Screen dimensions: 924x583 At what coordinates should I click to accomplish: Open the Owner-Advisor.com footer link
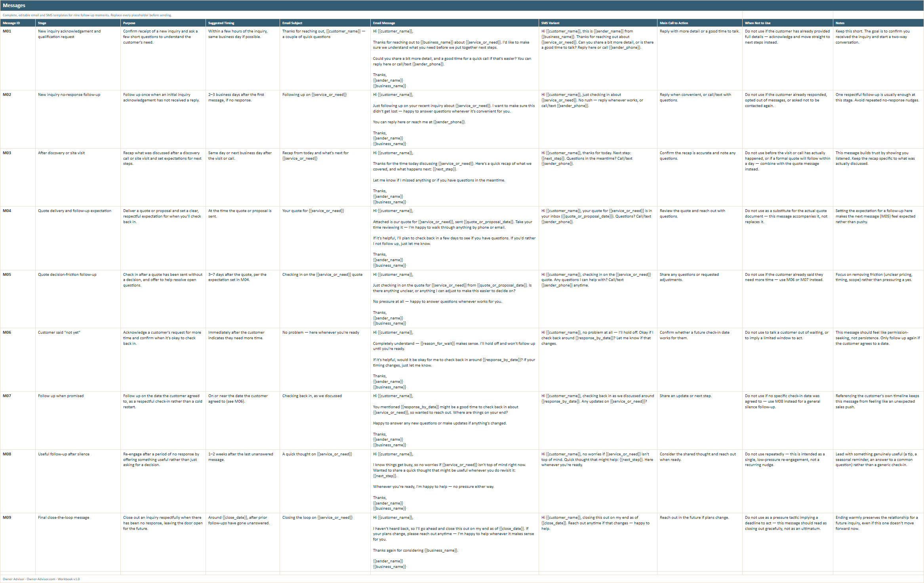[41, 579]
